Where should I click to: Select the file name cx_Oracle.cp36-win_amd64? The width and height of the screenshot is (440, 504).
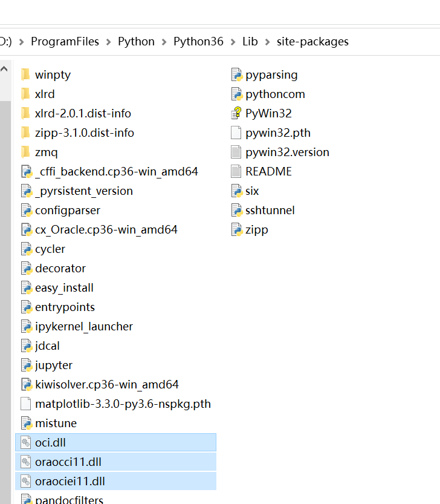click(x=106, y=229)
